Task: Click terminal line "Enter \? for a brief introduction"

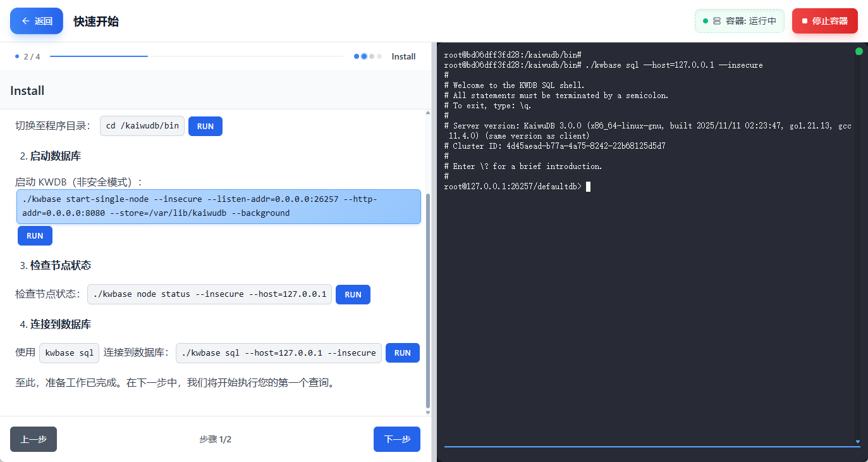Action: pos(523,166)
